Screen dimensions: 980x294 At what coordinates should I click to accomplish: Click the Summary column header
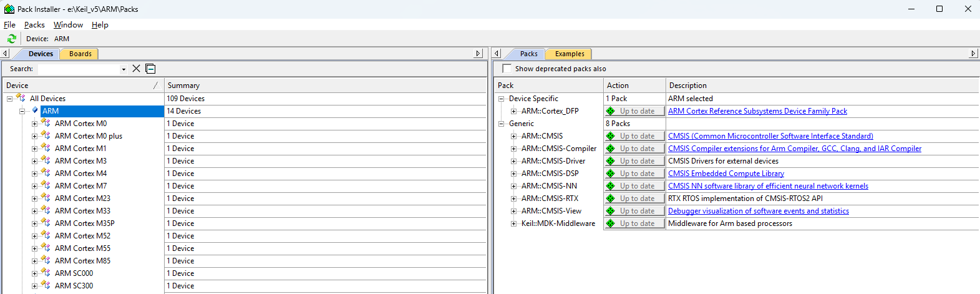tap(325, 86)
